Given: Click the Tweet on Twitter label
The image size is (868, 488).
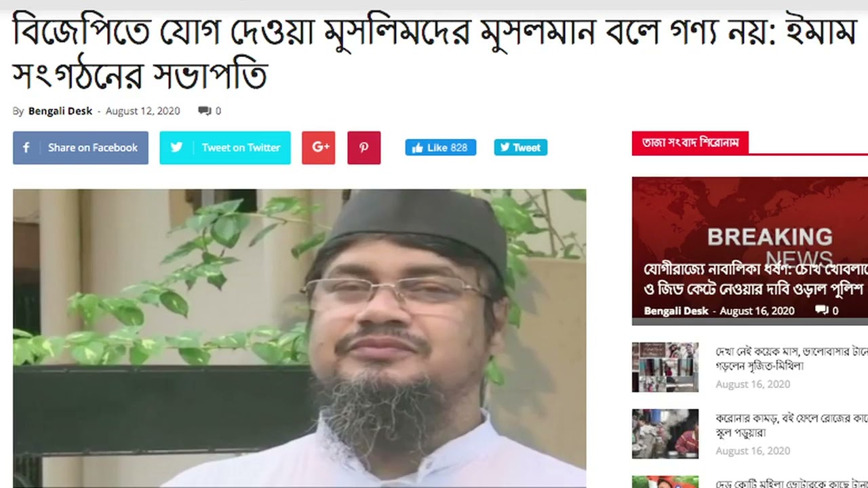Looking at the screenshot, I should point(241,148).
